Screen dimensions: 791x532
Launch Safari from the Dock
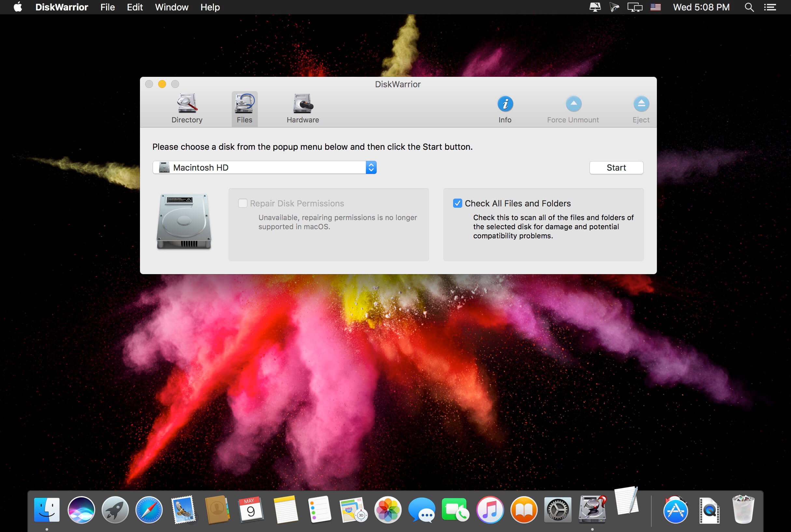[149, 510]
